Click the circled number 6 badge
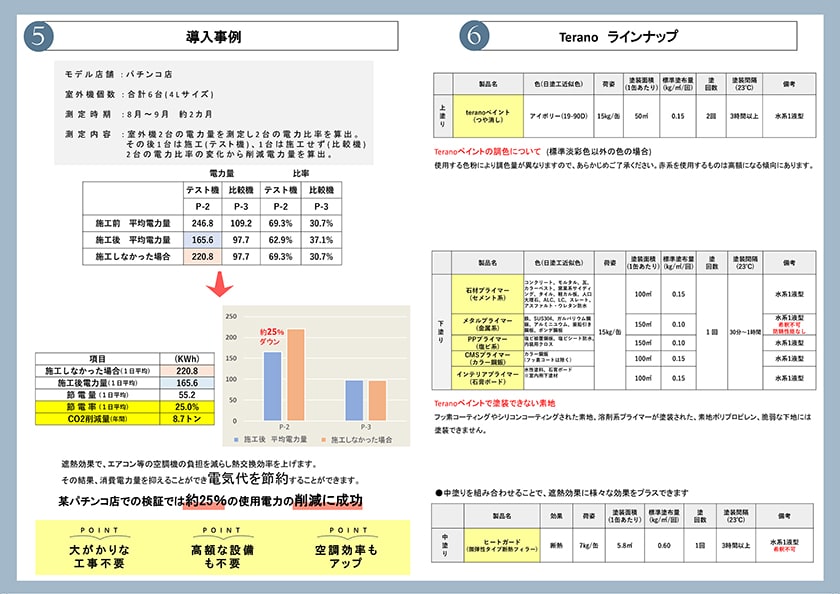The width and height of the screenshot is (840, 594). (x=474, y=36)
